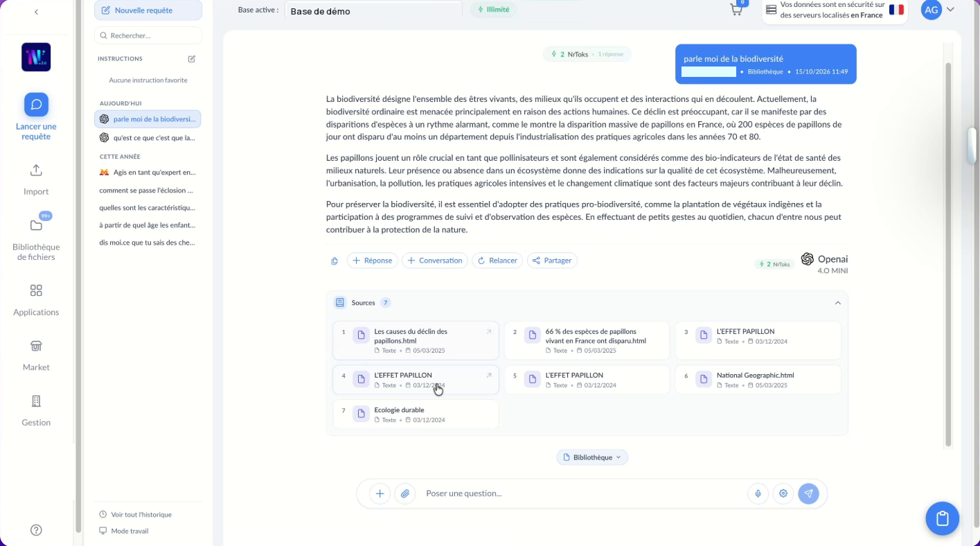Open the Market store icon
Image resolution: width=980 pixels, height=546 pixels.
[x=36, y=346]
